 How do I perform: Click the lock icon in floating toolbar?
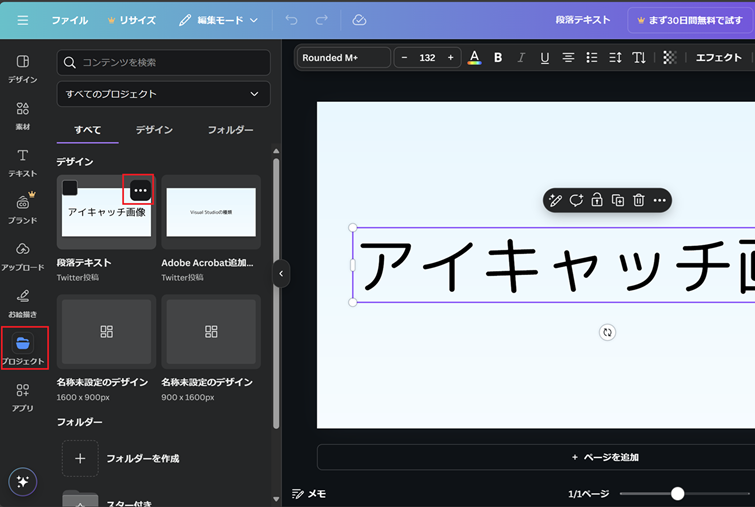596,200
